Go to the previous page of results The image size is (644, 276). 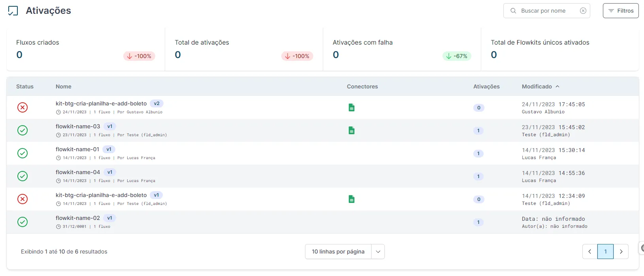click(590, 252)
